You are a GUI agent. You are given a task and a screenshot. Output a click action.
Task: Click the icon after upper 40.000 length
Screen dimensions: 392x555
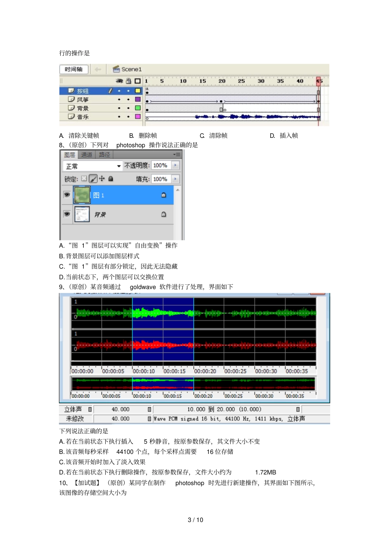point(149,409)
